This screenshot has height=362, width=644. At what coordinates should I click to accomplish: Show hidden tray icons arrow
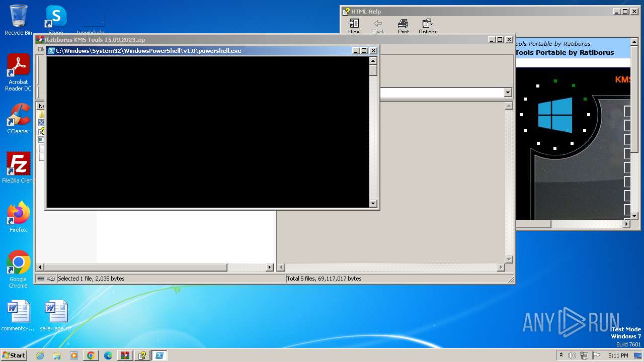[561, 355]
